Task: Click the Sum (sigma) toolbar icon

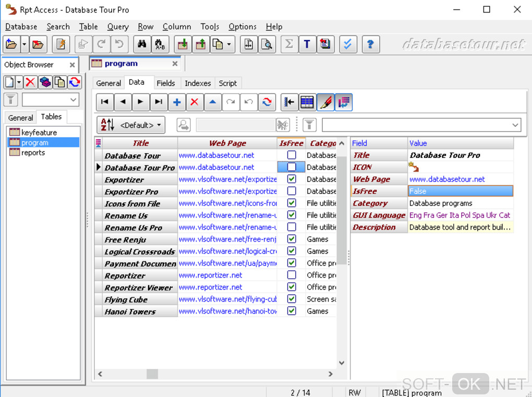Action: (288, 44)
